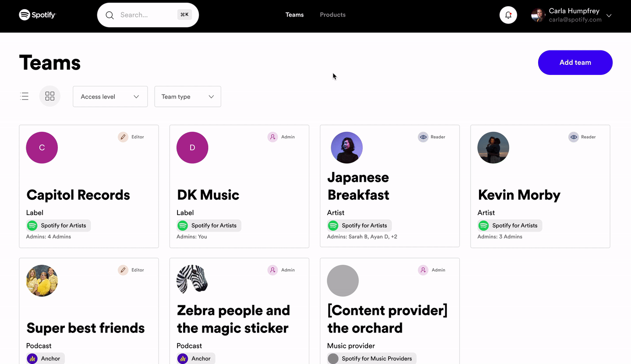Click the Anchor icon on Super best friends
The image size is (631, 364).
pos(32,359)
